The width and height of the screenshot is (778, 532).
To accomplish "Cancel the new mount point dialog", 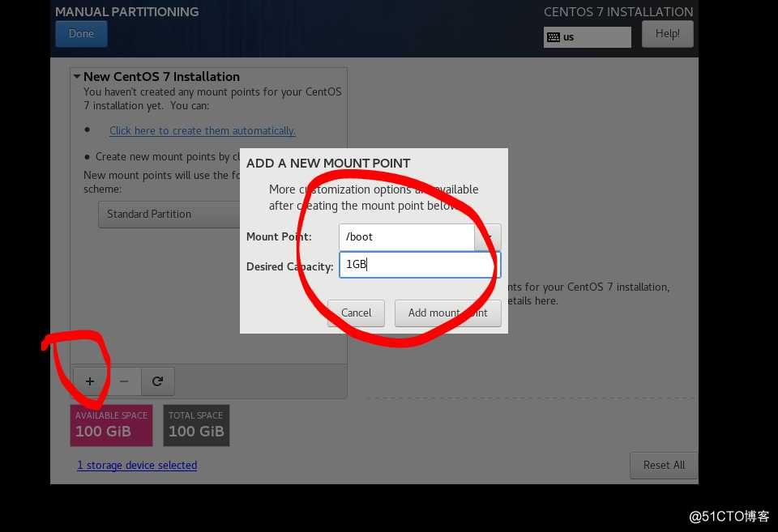I will pyautogui.click(x=356, y=313).
